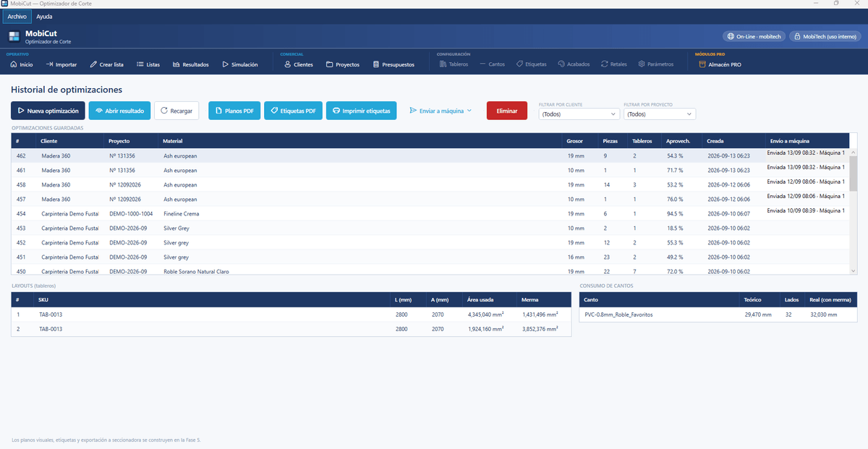Click the On-Line · mobitech status button
868x449 pixels.
754,36
